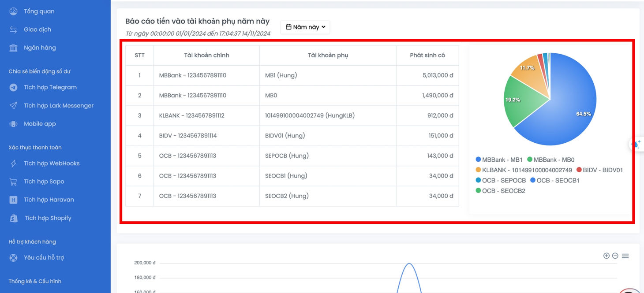Click the chart zoom-in plus icon
The height and width of the screenshot is (293, 644).
point(607,256)
